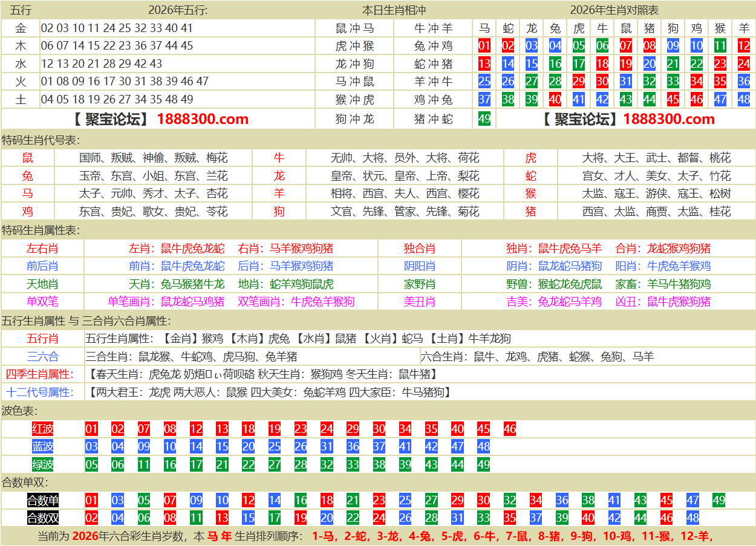Select the blue 蓝波 label
This screenshot has height=546, width=756.
[43, 447]
